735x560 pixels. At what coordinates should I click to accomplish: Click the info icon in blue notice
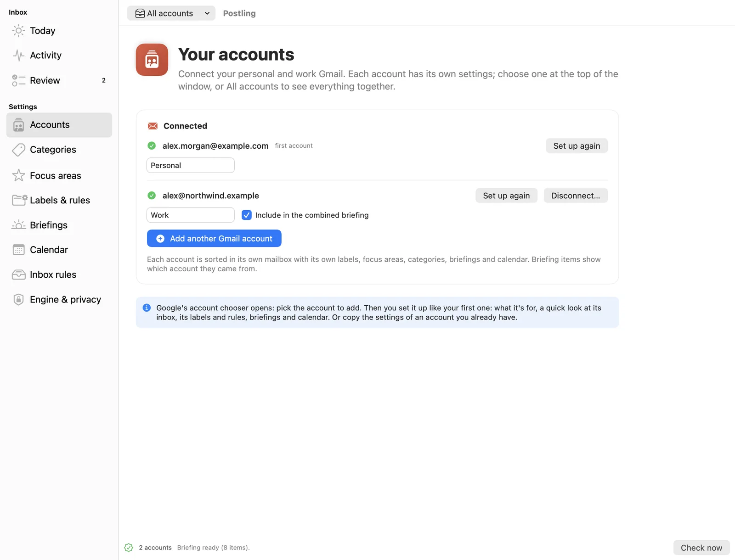click(147, 308)
